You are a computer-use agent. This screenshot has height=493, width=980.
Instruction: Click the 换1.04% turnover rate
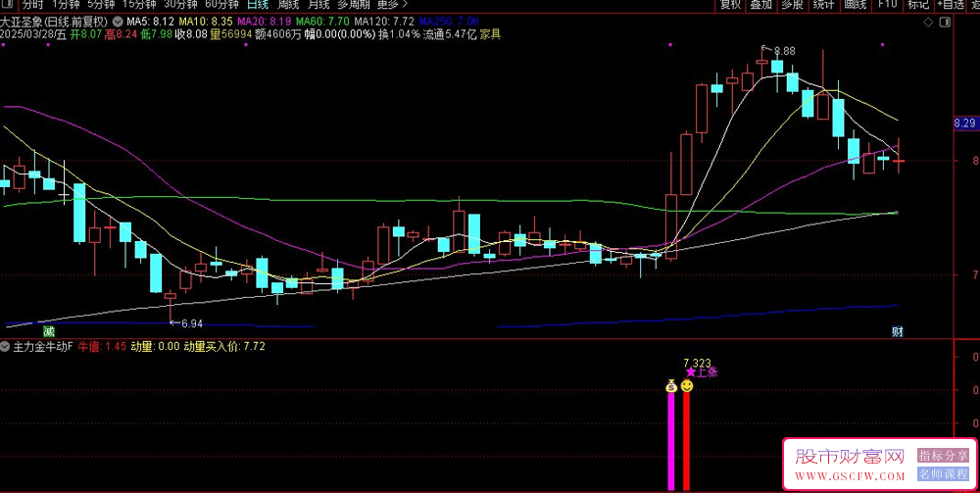pos(399,34)
